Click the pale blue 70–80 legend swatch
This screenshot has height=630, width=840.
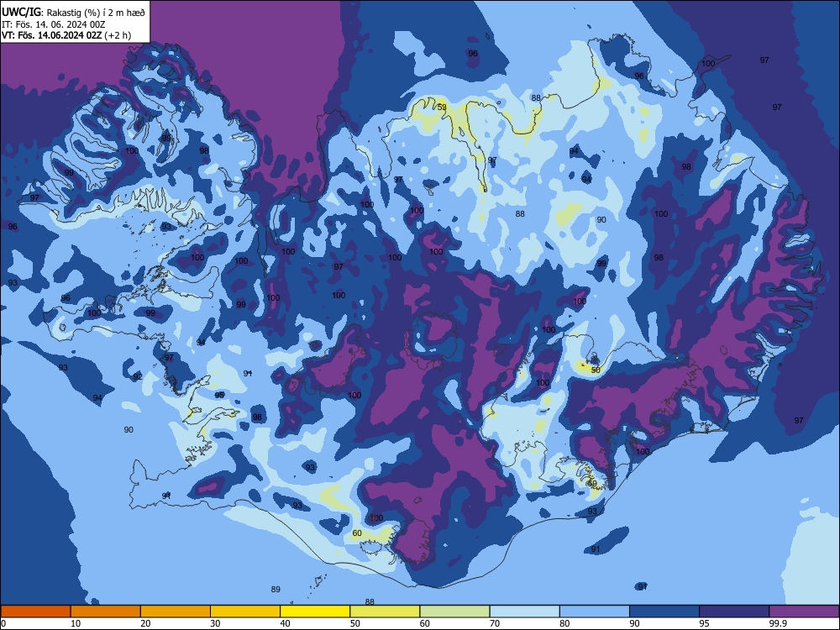click(524, 612)
